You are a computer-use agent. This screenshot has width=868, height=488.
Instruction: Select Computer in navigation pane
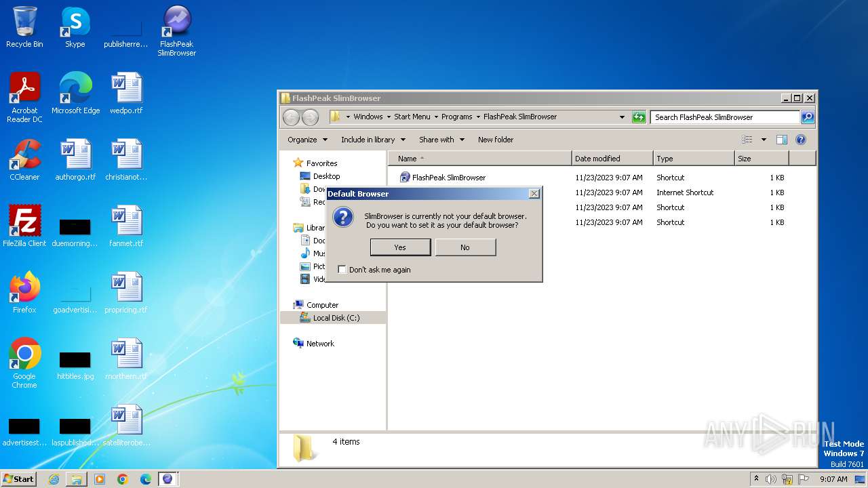[x=322, y=305]
